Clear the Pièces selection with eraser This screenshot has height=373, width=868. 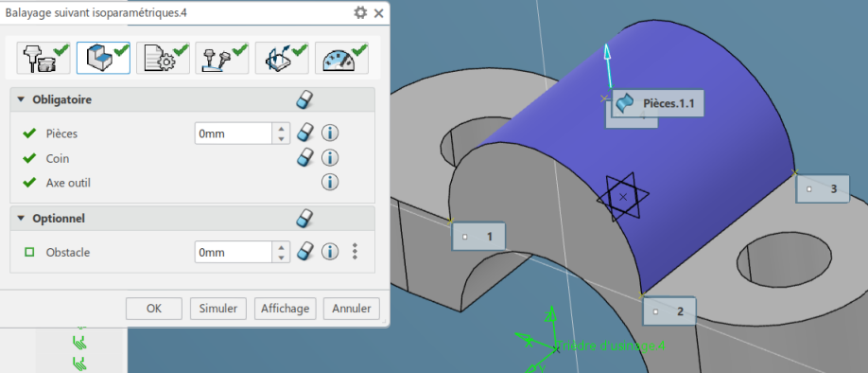pyautogui.click(x=305, y=133)
